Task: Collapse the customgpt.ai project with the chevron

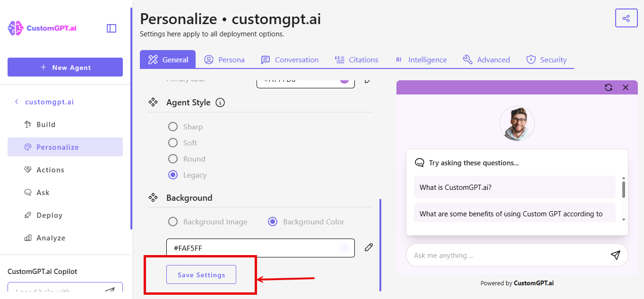Action: pyautogui.click(x=17, y=102)
